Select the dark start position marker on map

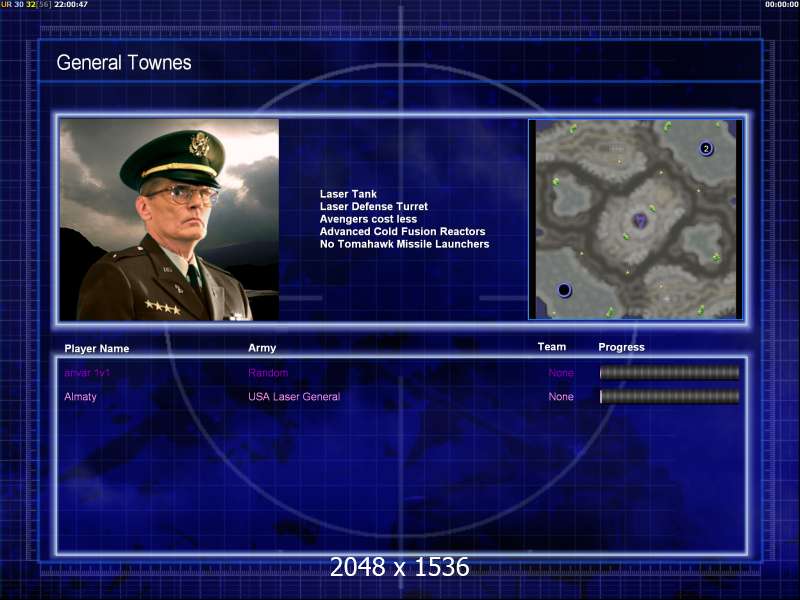tap(564, 290)
